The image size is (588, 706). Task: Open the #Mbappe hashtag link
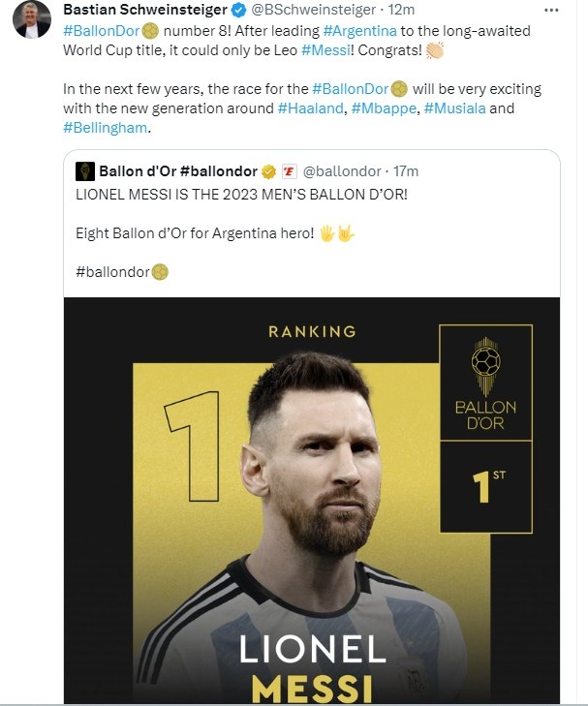coord(384,108)
